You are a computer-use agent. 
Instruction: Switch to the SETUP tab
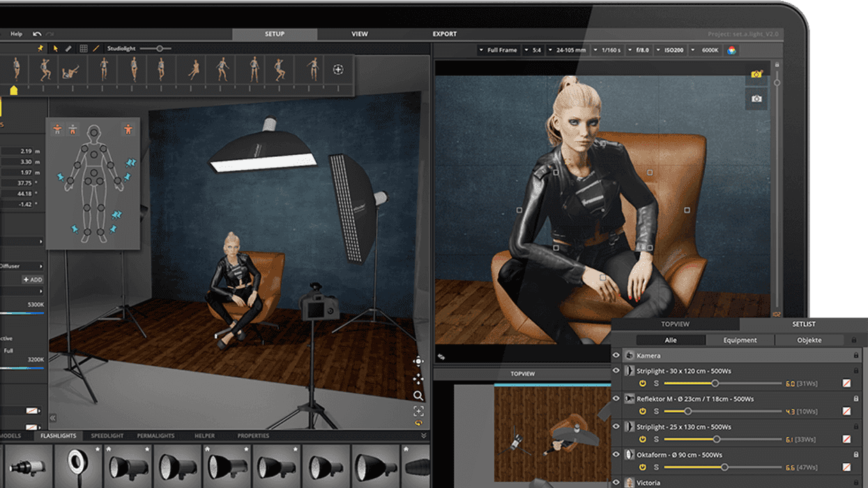click(x=275, y=33)
